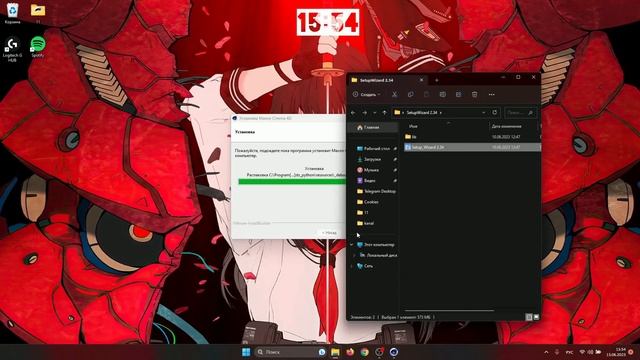Go up one folder level in Explorer
The width and height of the screenshot is (640, 360).
384,112
